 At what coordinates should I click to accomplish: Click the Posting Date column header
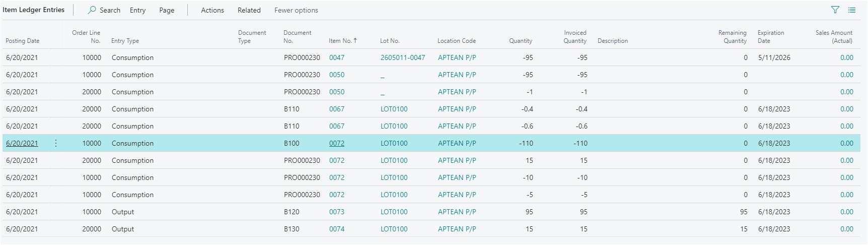[23, 41]
